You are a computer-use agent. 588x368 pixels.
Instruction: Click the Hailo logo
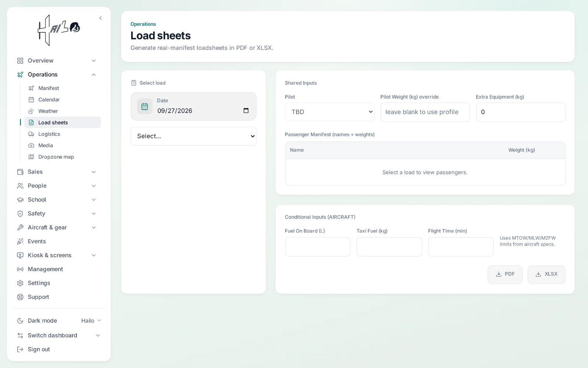[x=59, y=30]
